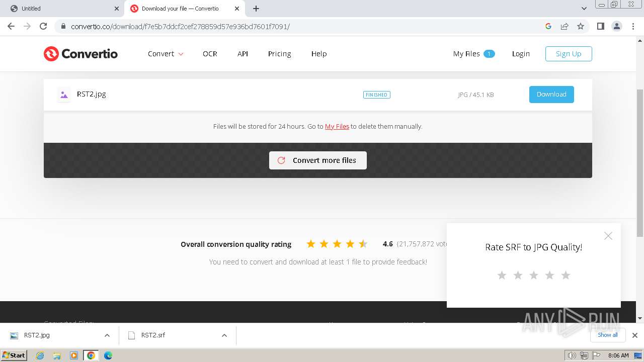Open File Explorer from taskbar
The width and height of the screenshot is (644, 362).
click(57, 355)
